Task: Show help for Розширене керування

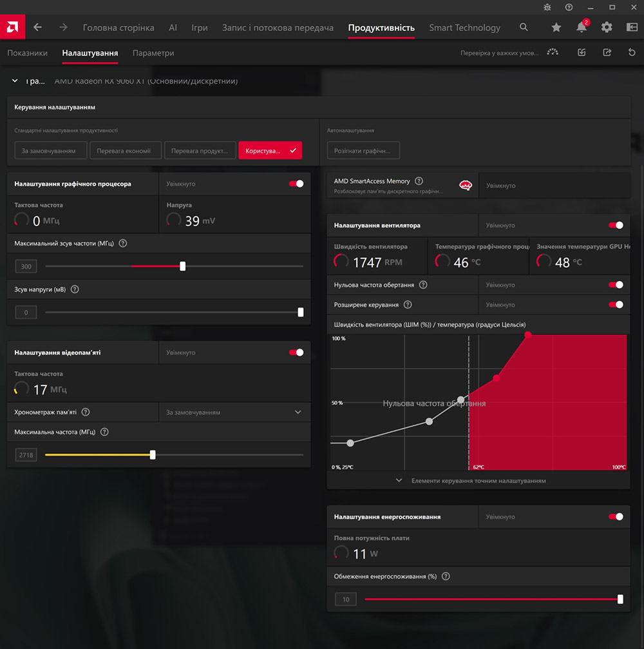Action: coord(408,305)
